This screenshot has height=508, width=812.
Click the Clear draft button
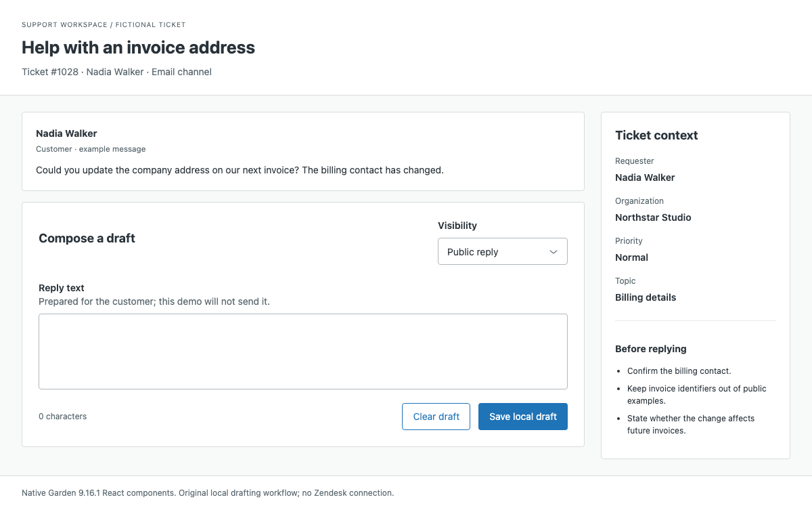436,417
